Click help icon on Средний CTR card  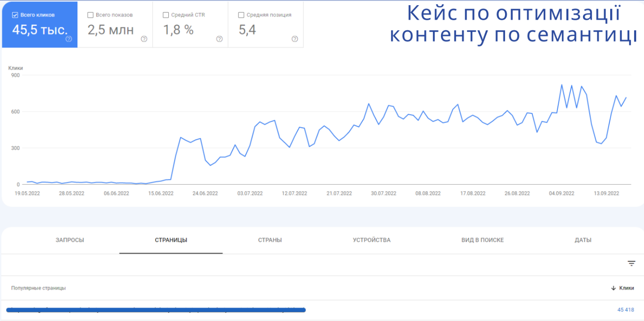coord(219,39)
